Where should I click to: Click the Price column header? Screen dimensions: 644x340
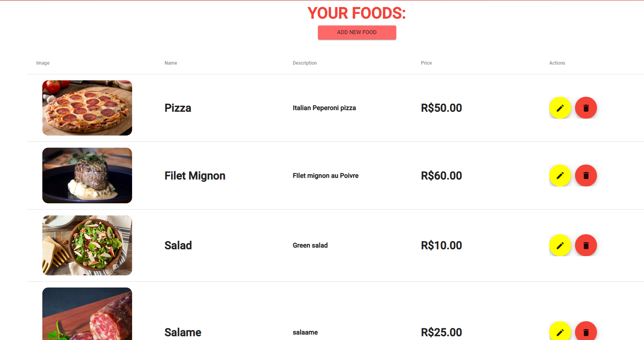coord(426,63)
